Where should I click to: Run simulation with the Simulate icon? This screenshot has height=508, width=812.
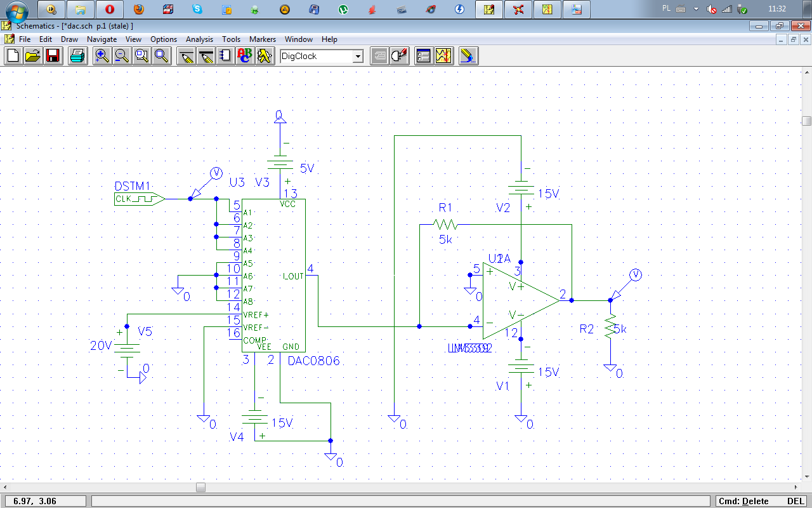click(443, 56)
